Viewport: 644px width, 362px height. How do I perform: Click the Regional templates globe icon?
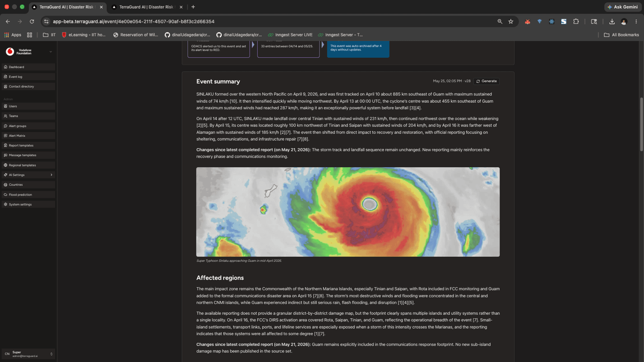(x=5, y=165)
